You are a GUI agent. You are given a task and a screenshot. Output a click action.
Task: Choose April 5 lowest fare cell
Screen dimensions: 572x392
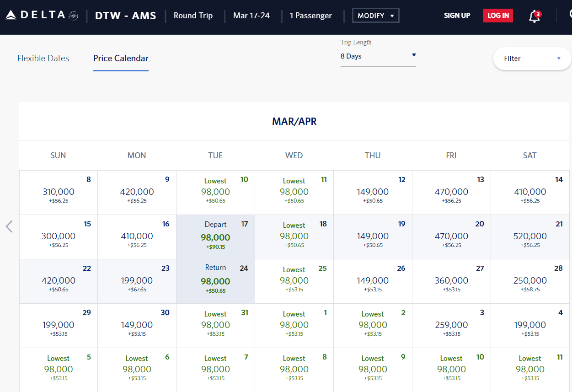pos(59,369)
